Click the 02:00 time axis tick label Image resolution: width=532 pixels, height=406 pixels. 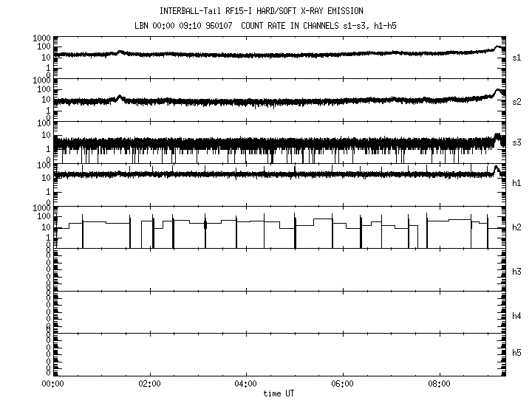pyautogui.click(x=149, y=384)
